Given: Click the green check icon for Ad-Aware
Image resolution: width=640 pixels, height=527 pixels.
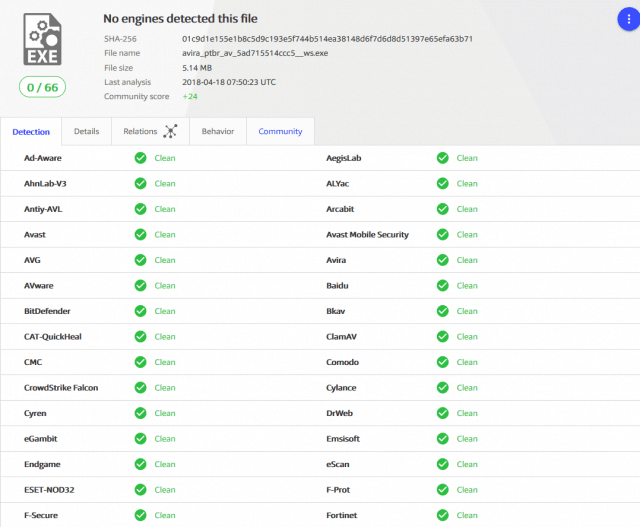Looking at the screenshot, I should click(x=140, y=158).
